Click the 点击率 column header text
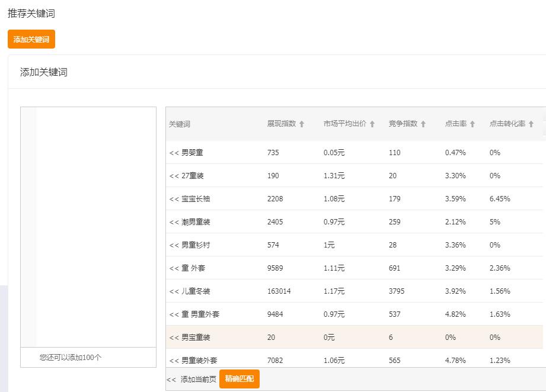Screen dimensions: 546x392 [455, 124]
